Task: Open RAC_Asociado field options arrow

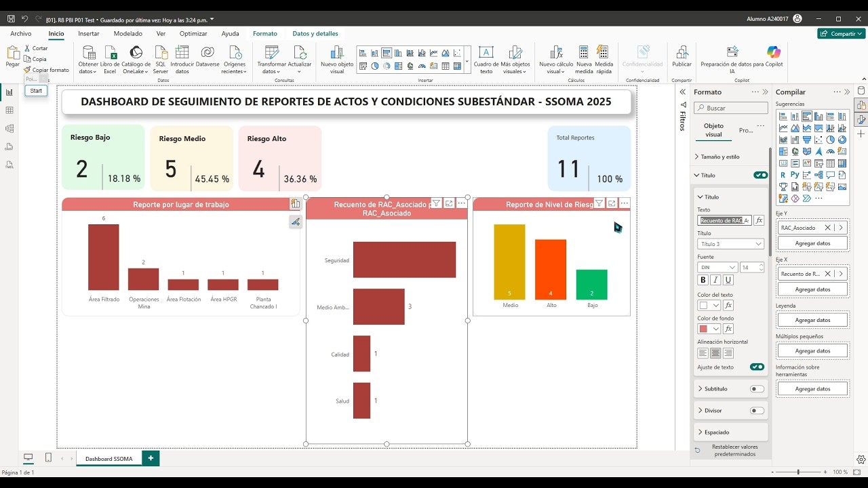Action: [841, 228]
